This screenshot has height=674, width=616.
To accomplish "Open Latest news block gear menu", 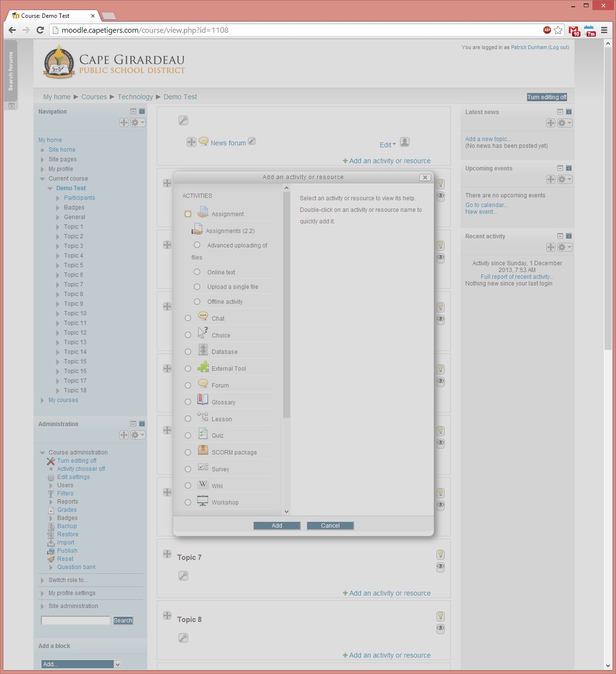I will click(564, 123).
